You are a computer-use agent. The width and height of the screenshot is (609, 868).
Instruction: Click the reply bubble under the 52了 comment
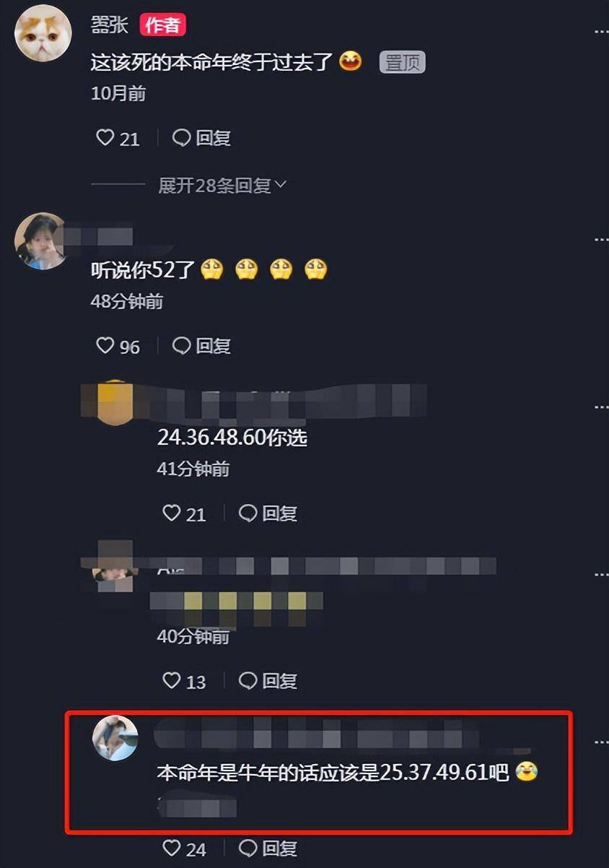click(x=182, y=346)
